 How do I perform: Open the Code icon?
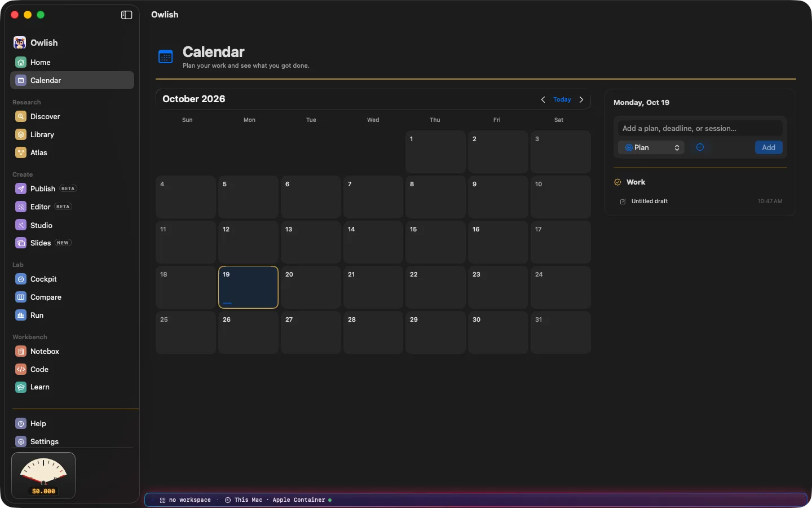pos(21,369)
